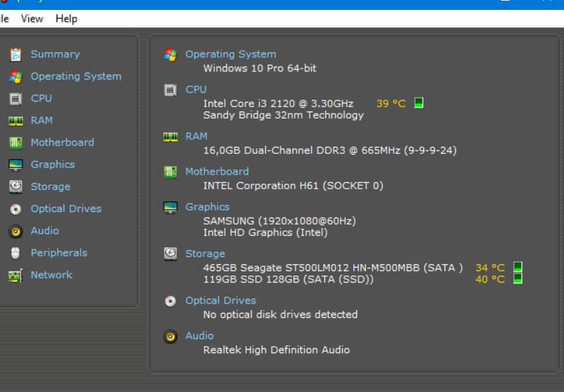Click the Audio speaker icon in sidebar
The image size is (564, 392).
coord(16,231)
